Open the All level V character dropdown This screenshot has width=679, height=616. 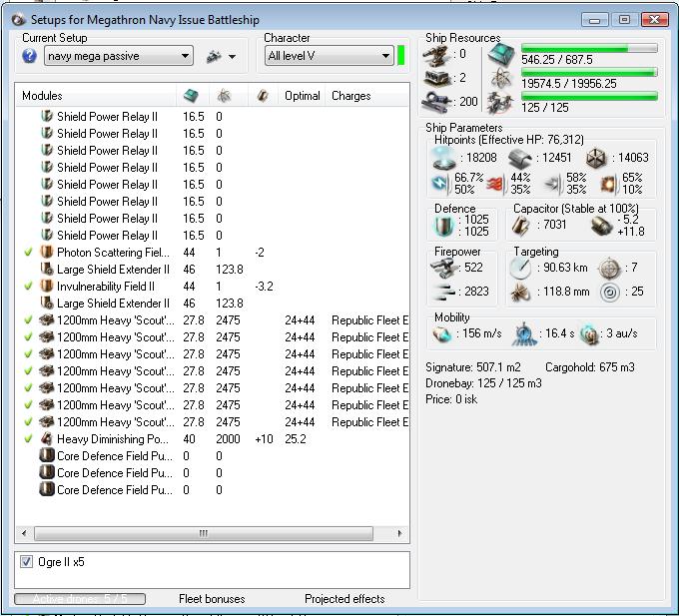330,56
